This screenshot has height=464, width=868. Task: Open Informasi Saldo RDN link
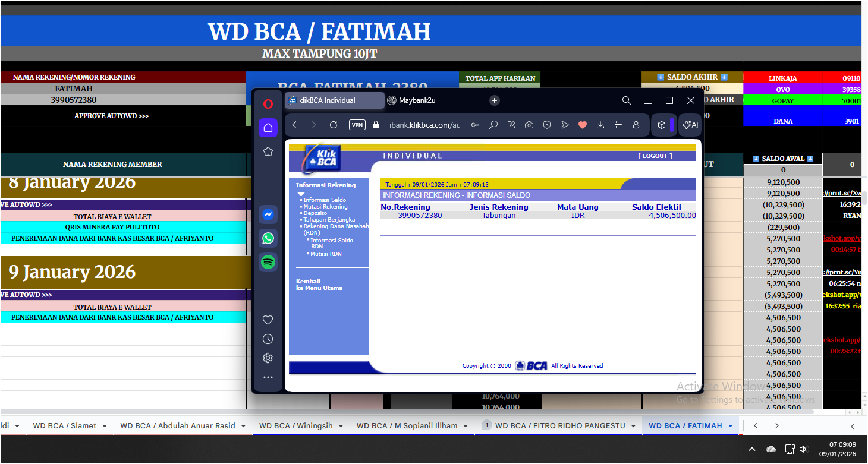332,243
